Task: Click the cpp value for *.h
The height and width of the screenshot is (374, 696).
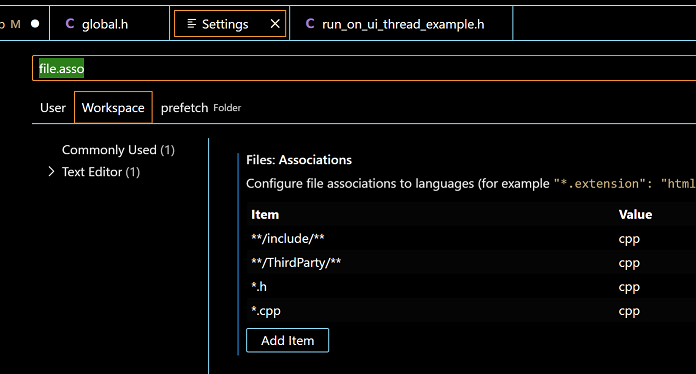Action: click(x=629, y=287)
